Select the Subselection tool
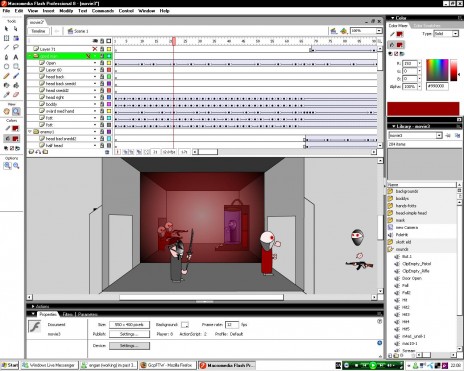Screen dimensions: 464x371 coord(16,29)
